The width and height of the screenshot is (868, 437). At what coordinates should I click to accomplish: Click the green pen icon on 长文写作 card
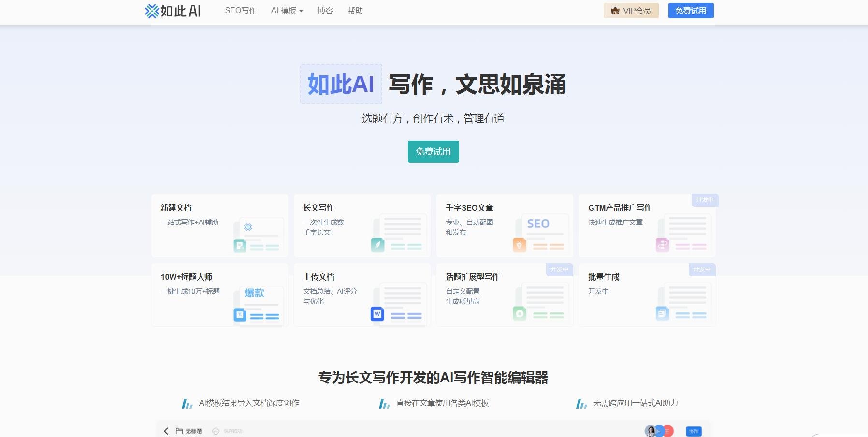click(376, 244)
